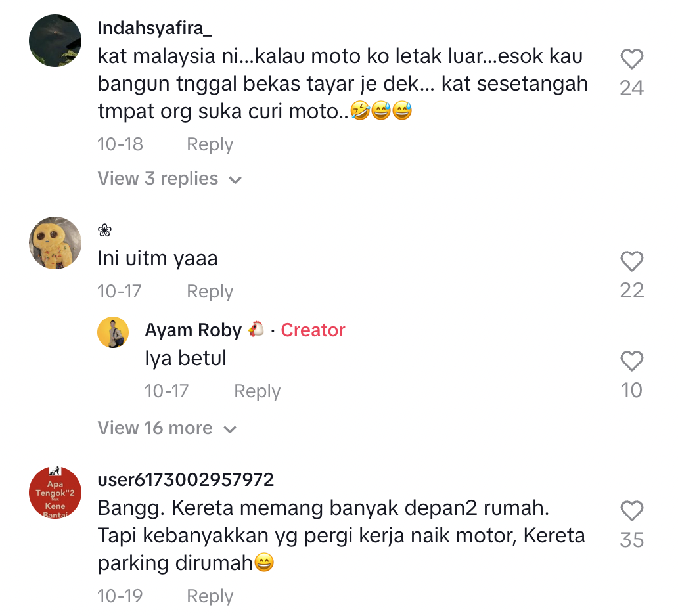Like Indahsyafira_'s comment with heart icon
This screenshot has width=678, height=616.
click(632, 59)
